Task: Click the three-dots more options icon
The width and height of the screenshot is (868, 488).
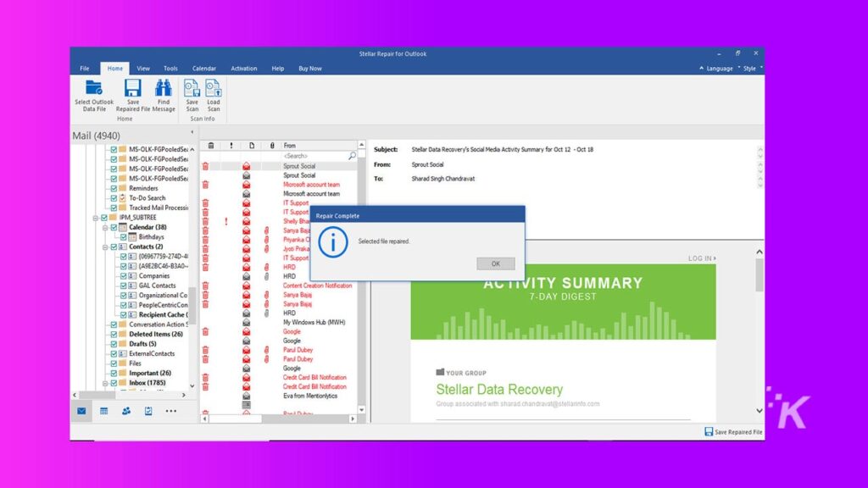Action: [171, 411]
